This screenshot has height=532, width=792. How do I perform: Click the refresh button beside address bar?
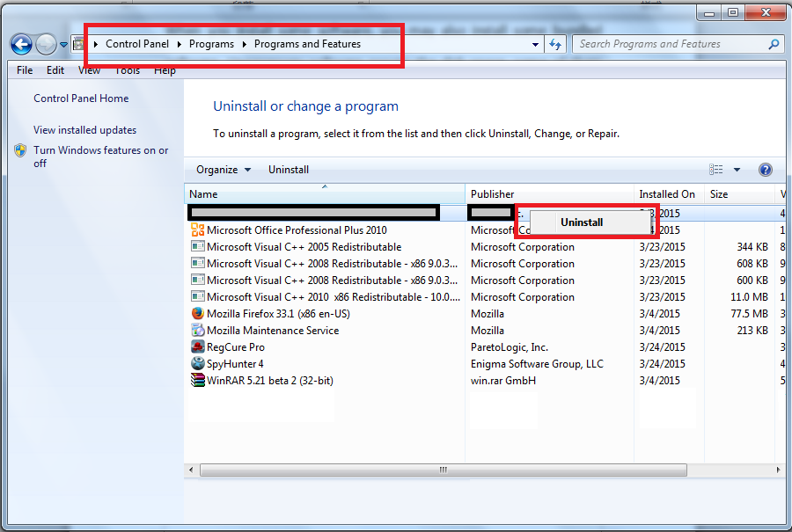555,45
